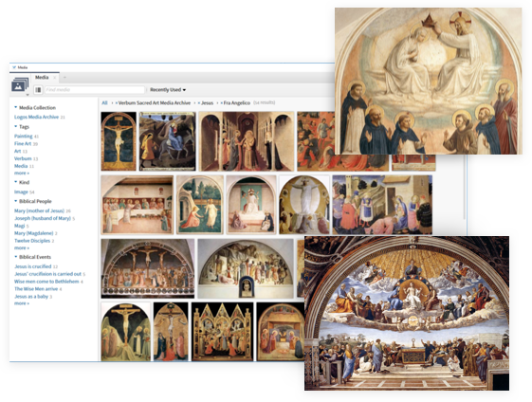
Task: Open the Recently Used dropdown
Action: tap(168, 90)
